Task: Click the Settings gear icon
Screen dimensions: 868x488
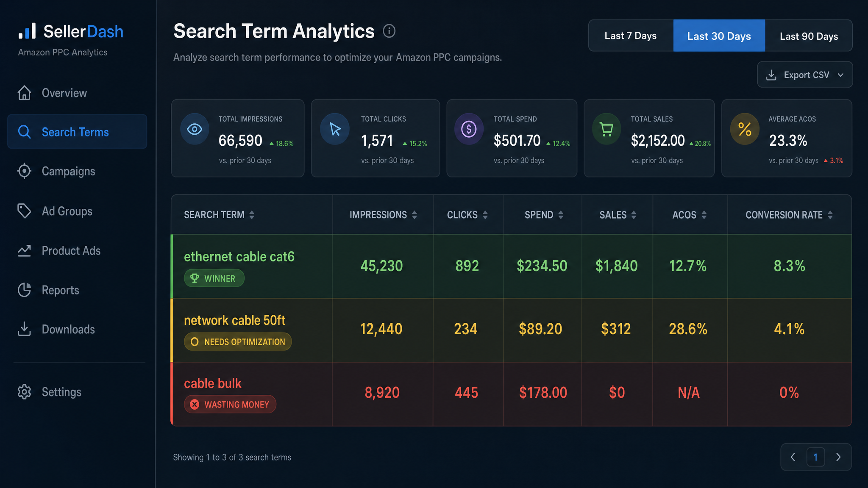Action: click(24, 392)
